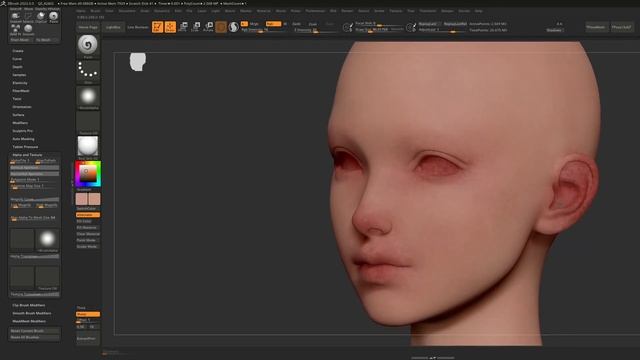Toggle Draw mode button
The image size is (640, 360).
coord(170,27)
